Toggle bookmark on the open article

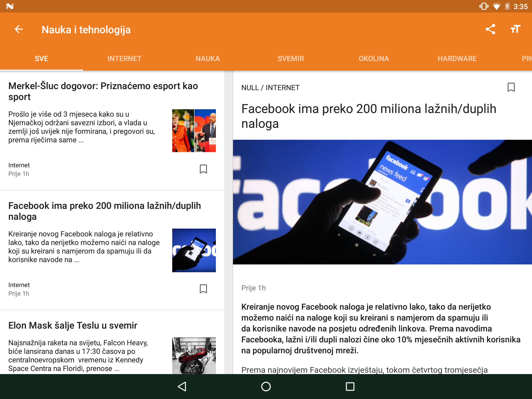click(x=511, y=87)
